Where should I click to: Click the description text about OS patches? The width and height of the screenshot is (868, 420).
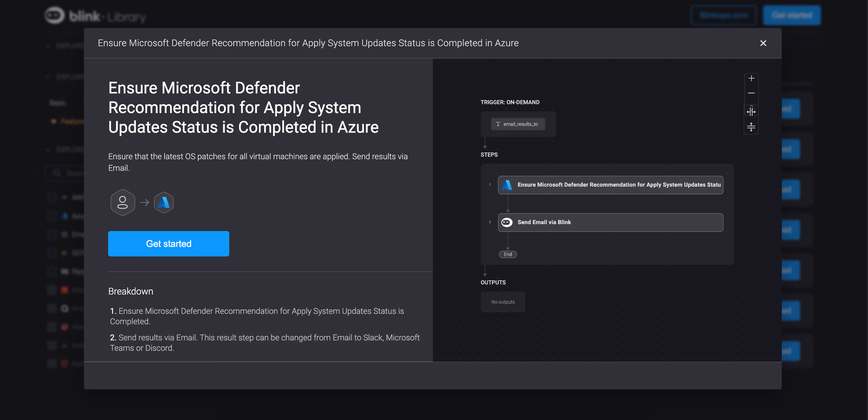pos(258,162)
